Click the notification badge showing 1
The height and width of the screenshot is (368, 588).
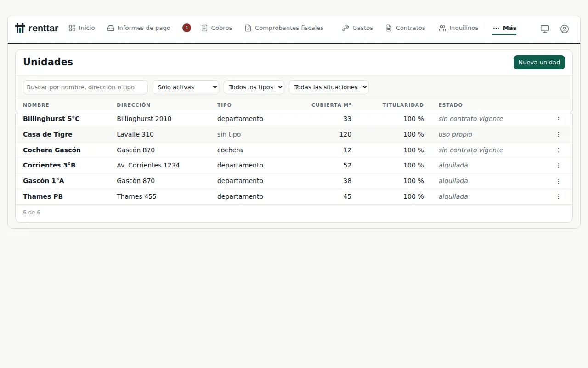pos(187,28)
